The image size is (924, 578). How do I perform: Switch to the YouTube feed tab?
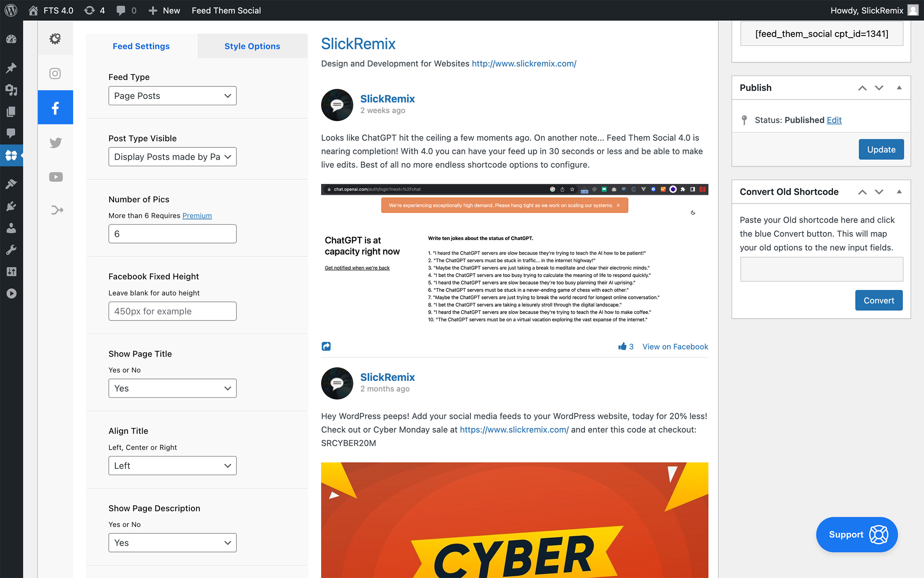point(55,177)
